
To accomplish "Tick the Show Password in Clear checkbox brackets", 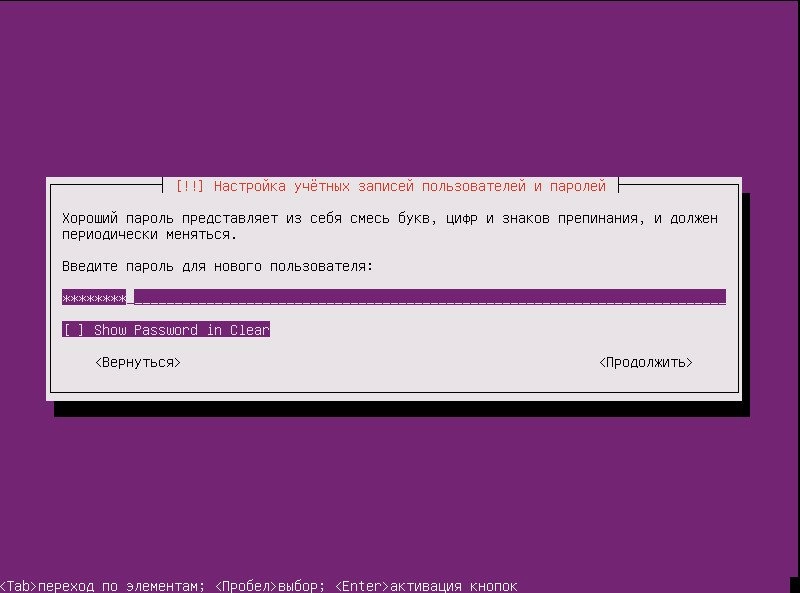I will pyautogui.click(x=74, y=330).
